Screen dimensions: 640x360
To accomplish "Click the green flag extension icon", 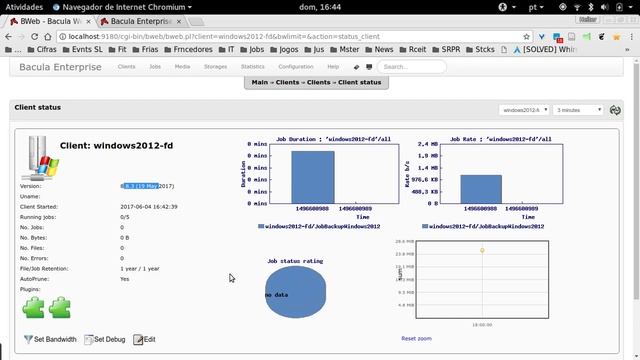I will coord(587,37).
